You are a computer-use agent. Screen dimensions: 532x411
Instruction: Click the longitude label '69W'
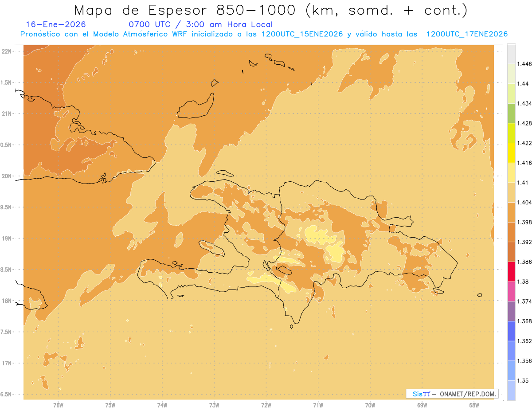[x=422, y=405]
